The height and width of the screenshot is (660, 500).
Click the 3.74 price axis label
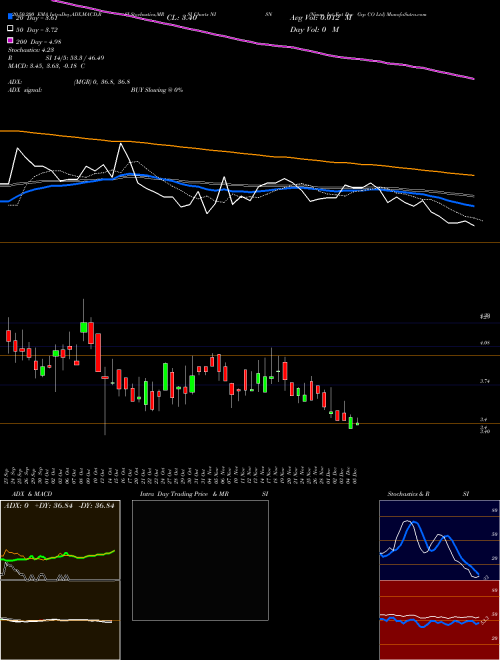(484, 381)
